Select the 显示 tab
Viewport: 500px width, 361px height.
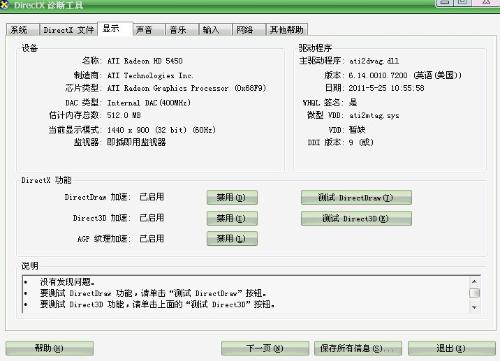(115, 29)
